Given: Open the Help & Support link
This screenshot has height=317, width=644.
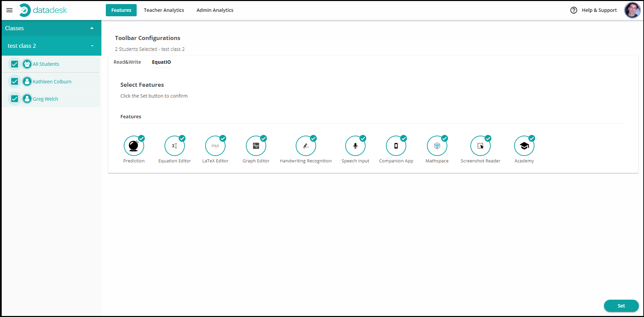Looking at the screenshot, I should [599, 10].
